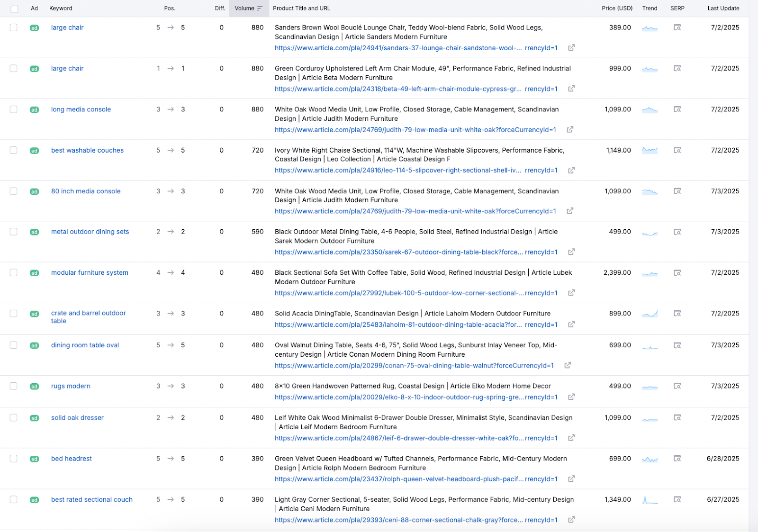Open keyword link modular furniture system
Image resolution: width=758 pixels, height=532 pixels.
(90, 272)
